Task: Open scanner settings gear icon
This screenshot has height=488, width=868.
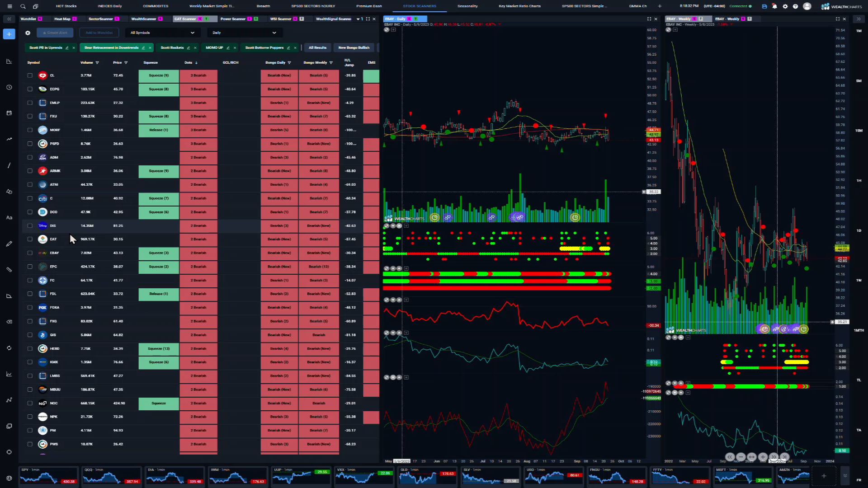Action: pyautogui.click(x=28, y=33)
